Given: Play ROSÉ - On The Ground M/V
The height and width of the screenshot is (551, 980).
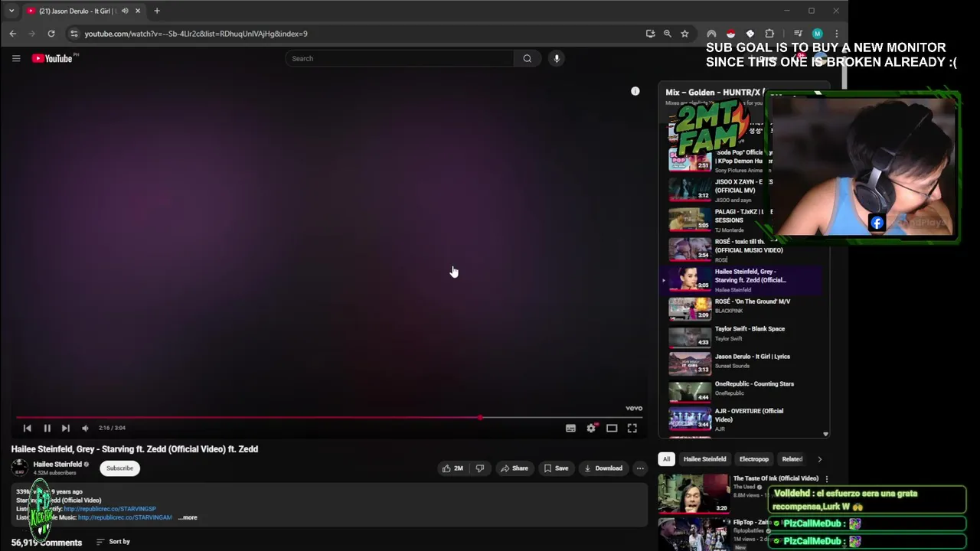Looking at the screenshot, I should pos(740,308).
